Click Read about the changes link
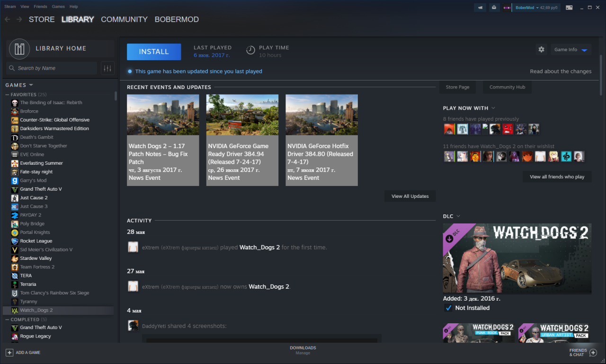The height and width of the screenshot is (364, 606). 561,71
